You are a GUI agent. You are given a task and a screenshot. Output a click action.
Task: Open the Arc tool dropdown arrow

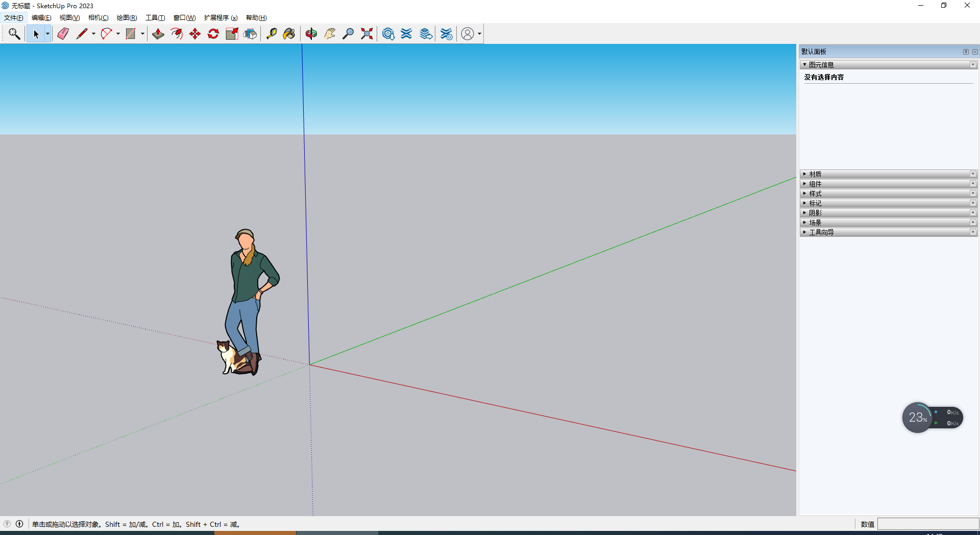(118, 34)
